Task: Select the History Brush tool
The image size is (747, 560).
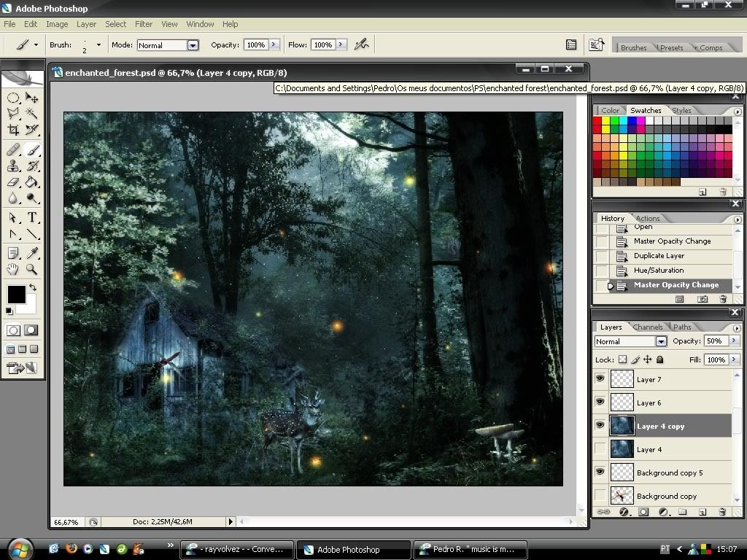Action: pos(32,166)
